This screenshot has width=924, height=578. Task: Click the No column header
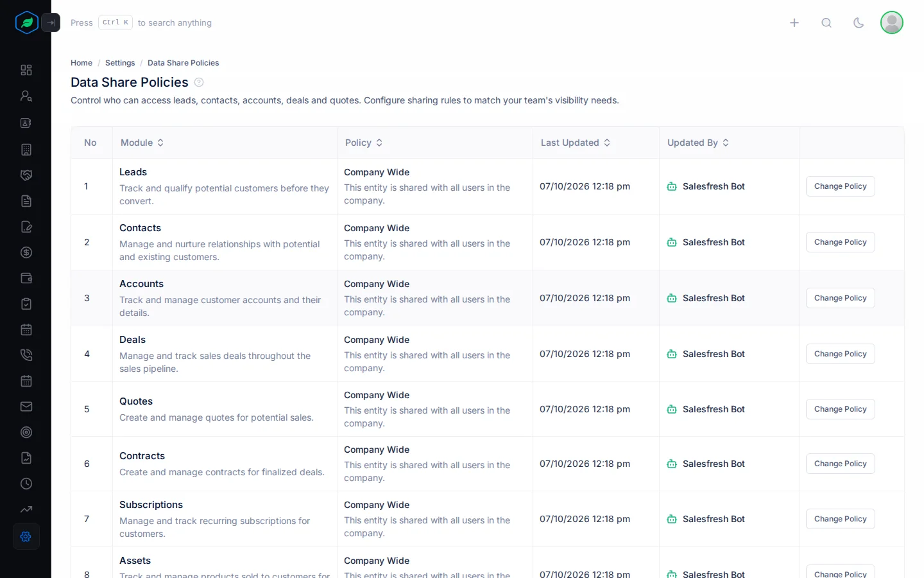tap(90, 143)
